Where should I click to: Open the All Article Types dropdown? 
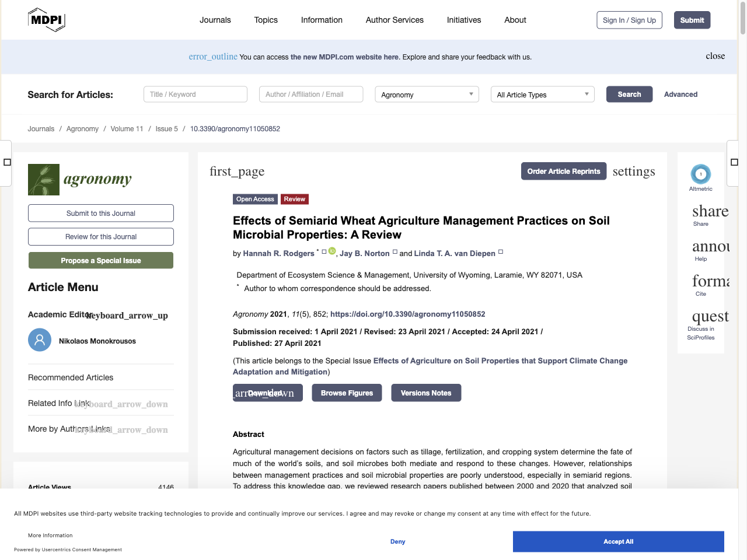(x=542, y=94)
